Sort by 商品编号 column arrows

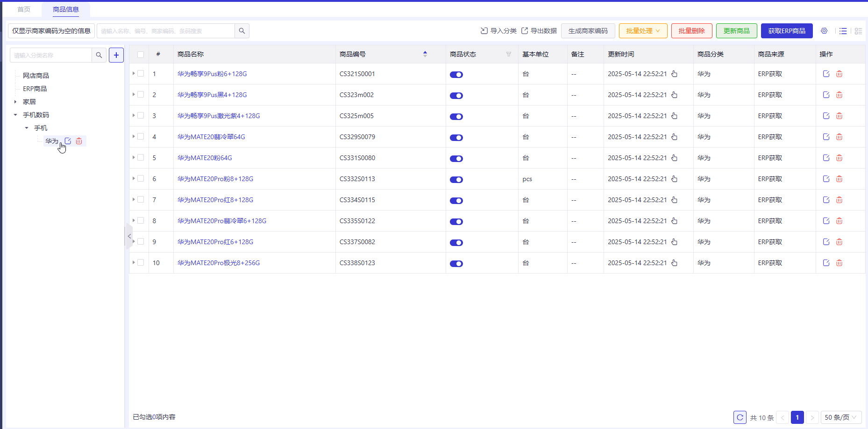425,54
